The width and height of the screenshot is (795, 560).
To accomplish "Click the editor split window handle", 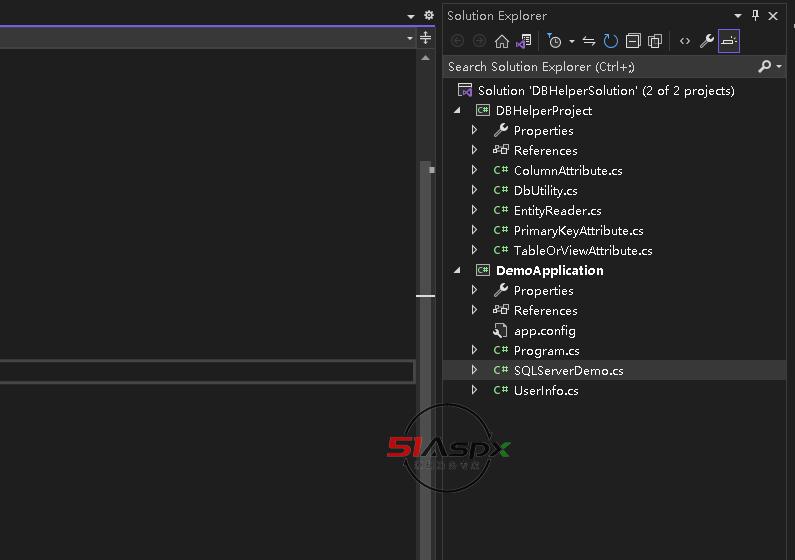I will (x=426, y=38).
